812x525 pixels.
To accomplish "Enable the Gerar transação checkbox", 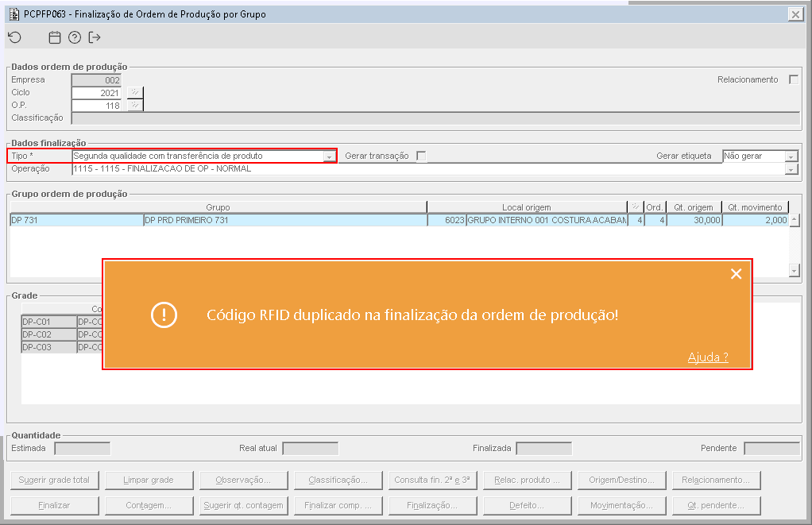I will click(422, 156).
